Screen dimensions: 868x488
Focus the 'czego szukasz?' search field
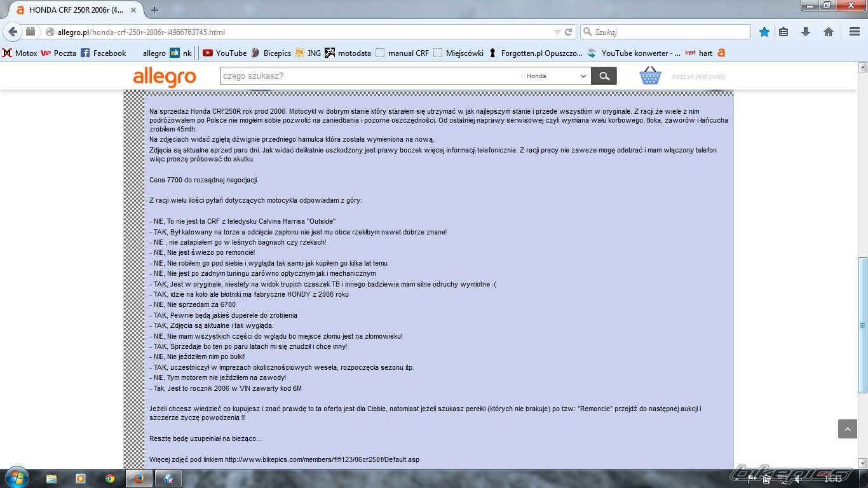[x=371, y=76]
